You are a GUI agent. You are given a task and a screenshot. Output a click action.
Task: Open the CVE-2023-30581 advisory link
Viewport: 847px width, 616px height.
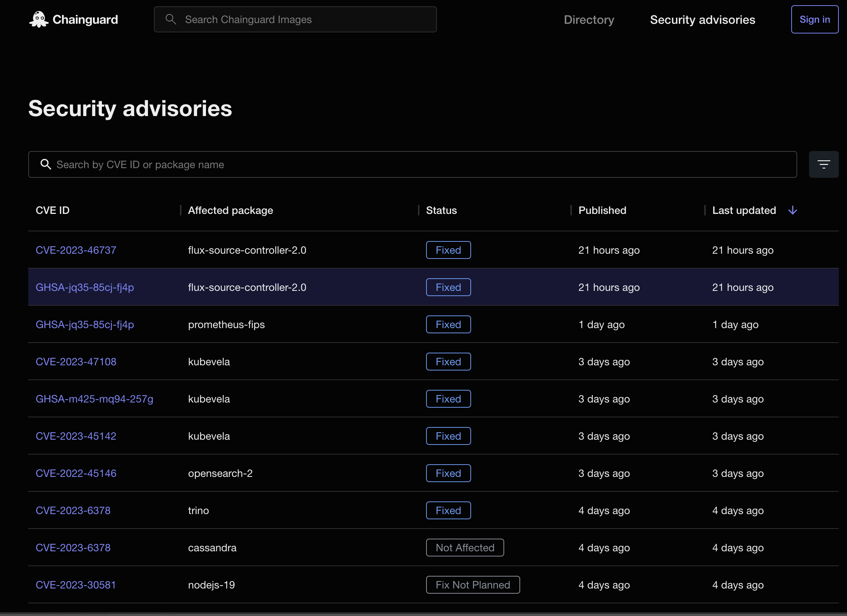76,585
